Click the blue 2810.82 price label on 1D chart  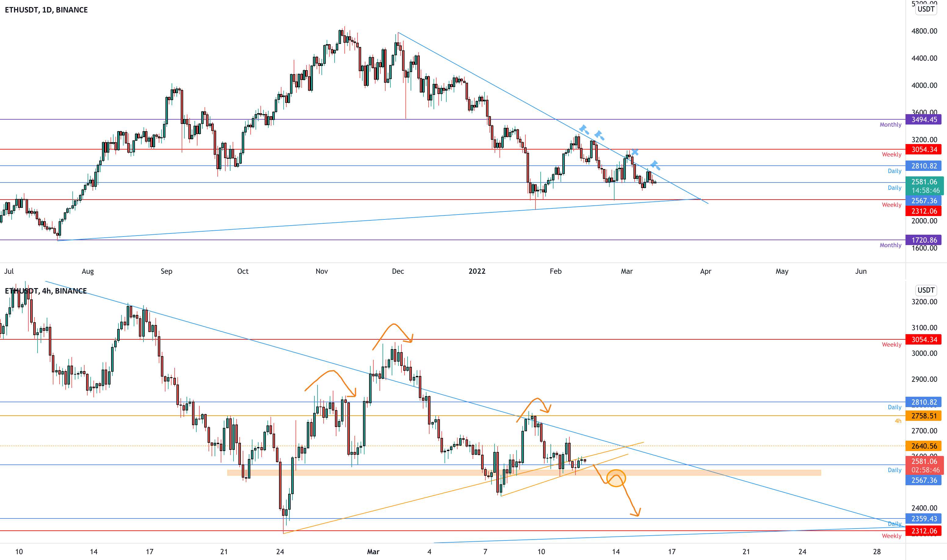[x=923, y=166]
